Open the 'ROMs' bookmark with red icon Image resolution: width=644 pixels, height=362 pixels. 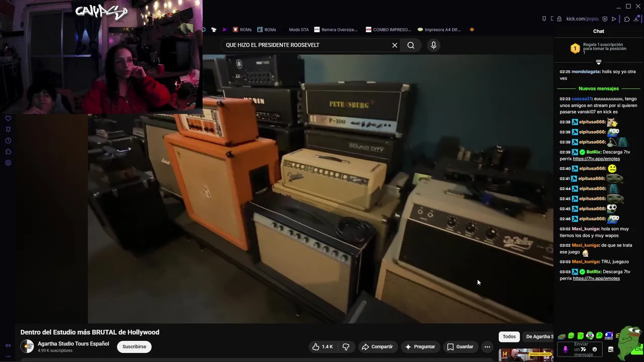[x=242, y=30]
